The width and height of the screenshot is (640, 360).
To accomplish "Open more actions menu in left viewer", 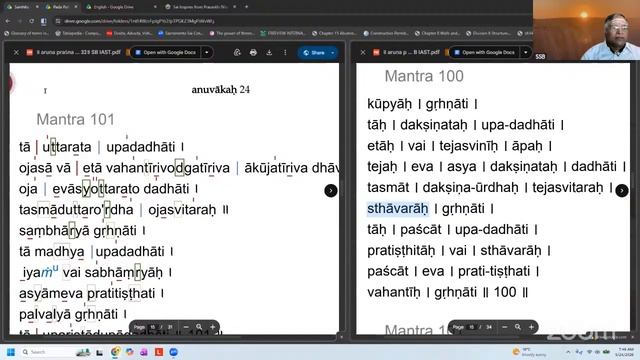I will click(x=285, y=52).
